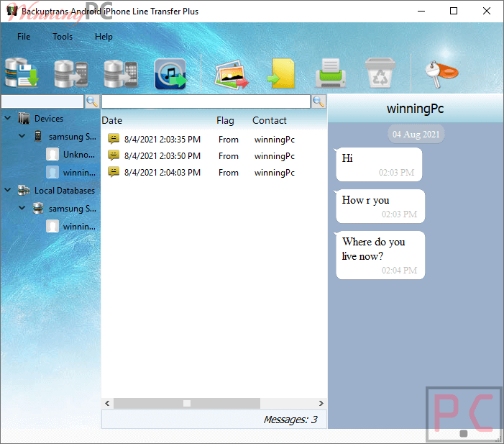Open the File menu
This screenshot has height=444, width=504.
(24, 37)
